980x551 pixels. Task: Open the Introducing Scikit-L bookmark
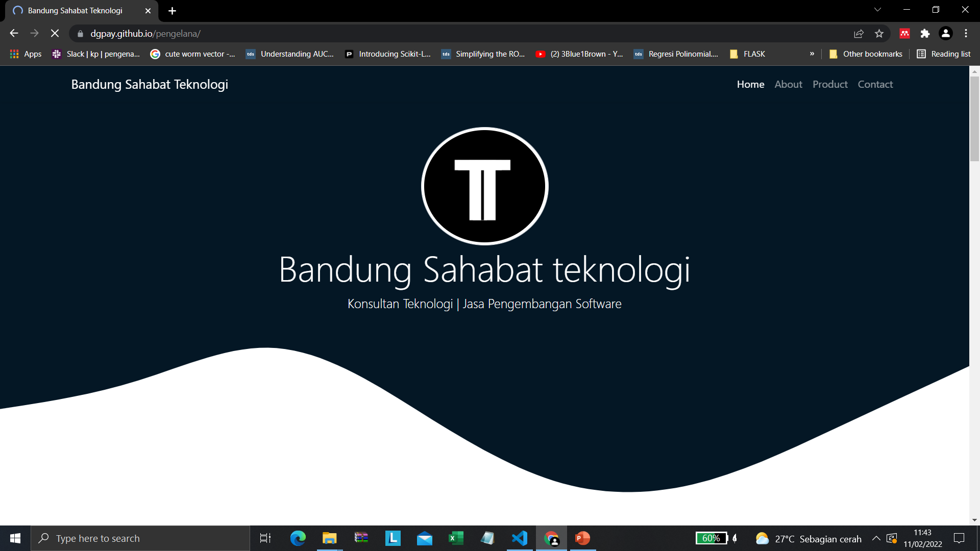coord(388,54)
